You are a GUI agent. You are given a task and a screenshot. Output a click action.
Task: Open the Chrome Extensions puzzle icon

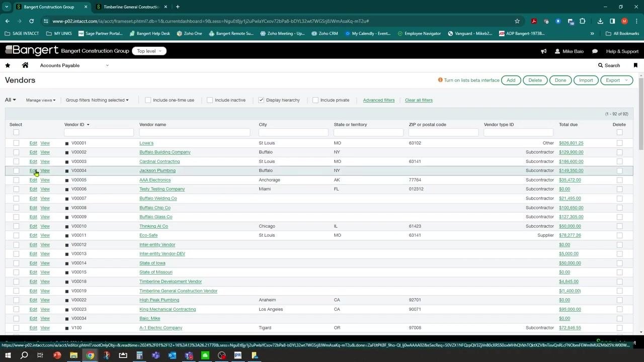point(583,21)
